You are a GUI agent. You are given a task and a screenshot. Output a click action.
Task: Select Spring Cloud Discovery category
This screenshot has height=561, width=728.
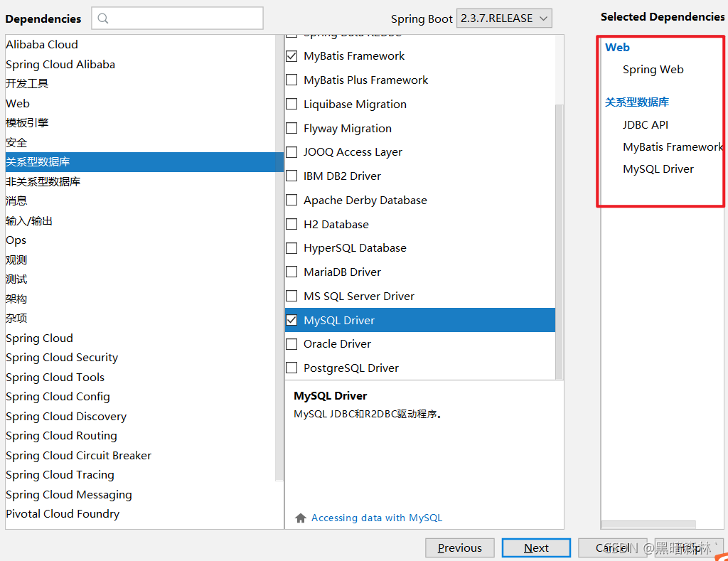[x=140, y=416]
